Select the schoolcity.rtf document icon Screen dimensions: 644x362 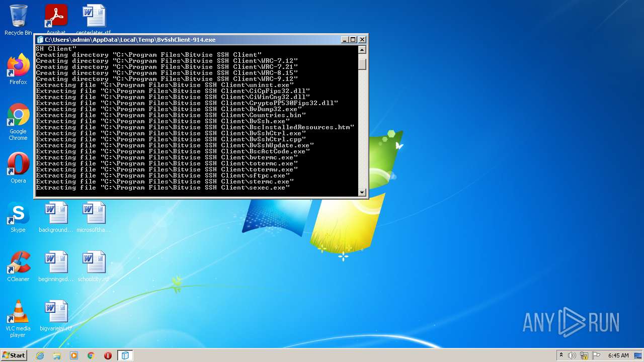[94, 266]
